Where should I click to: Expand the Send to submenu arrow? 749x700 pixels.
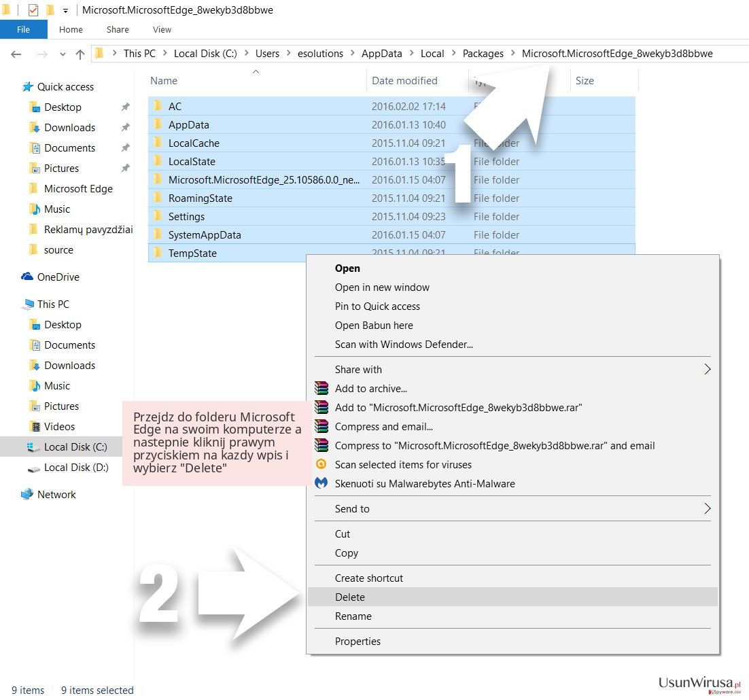coord(708,508)
